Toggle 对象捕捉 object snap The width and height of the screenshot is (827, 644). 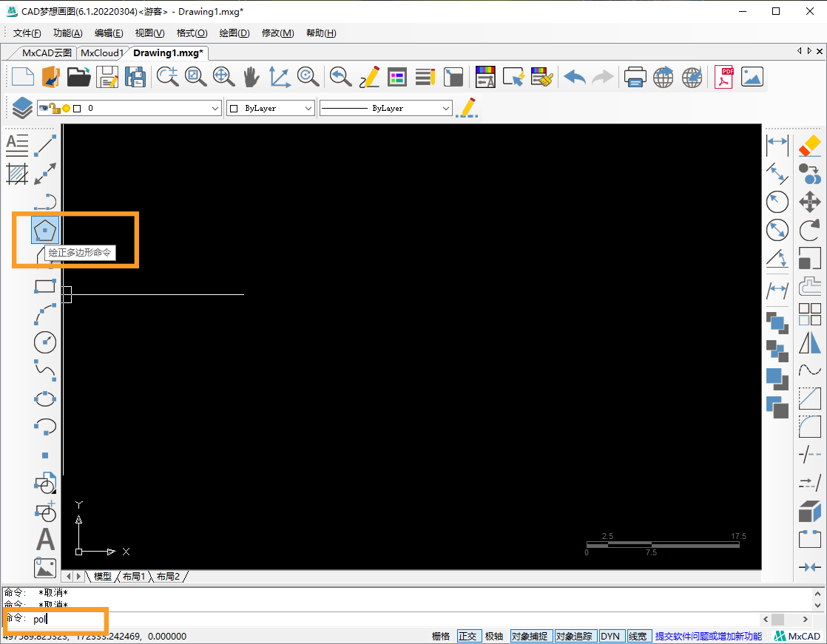tap(530, 636)
